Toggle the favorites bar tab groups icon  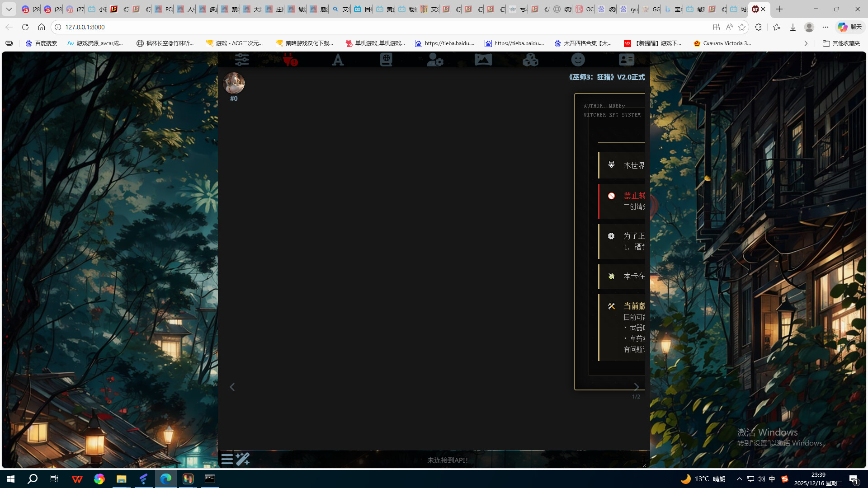[x=9, y=43]
